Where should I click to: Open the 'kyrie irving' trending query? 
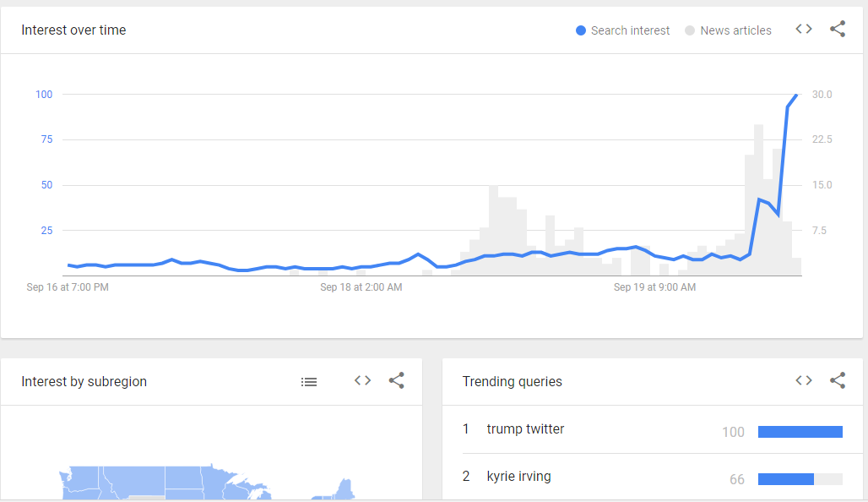(x=518, y=477)
